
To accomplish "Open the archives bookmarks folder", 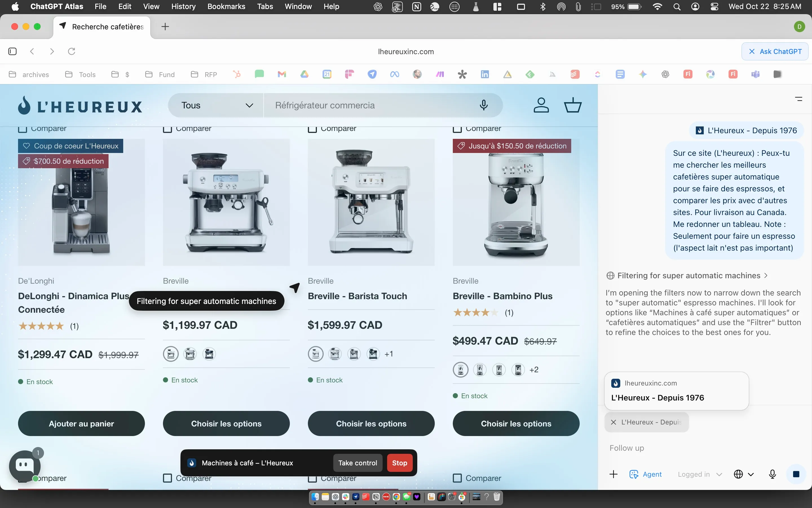I will pos(29,74).
